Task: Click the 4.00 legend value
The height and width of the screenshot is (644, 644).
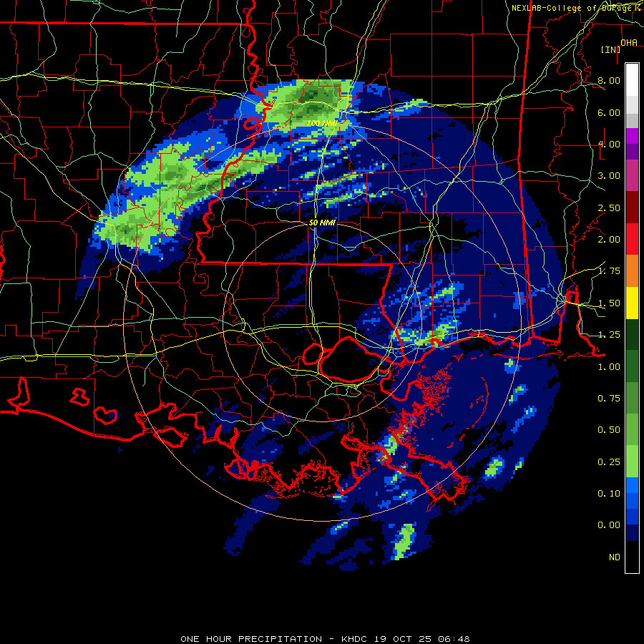Action: [x=609, y=144]
